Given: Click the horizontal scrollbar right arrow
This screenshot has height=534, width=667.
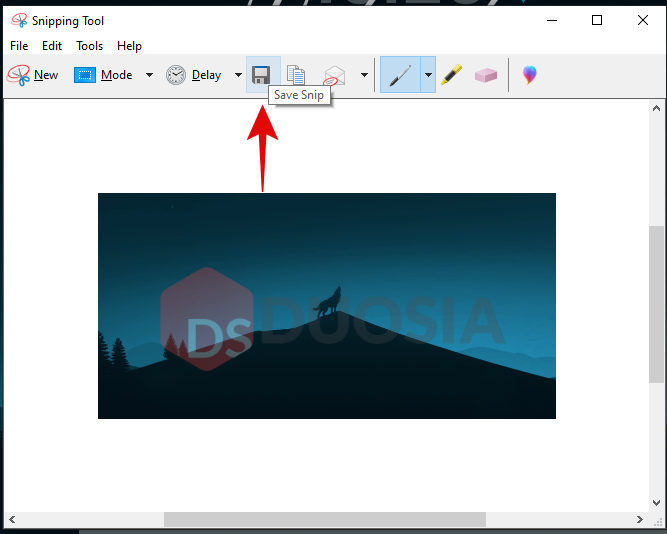Looking at the screenshot, I should click(x=640, y=519).
